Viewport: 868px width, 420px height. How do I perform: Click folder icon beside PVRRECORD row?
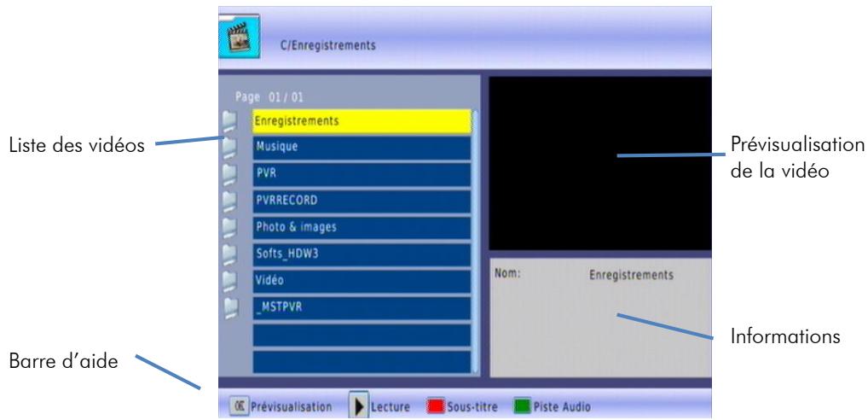[x=229, y=201]
